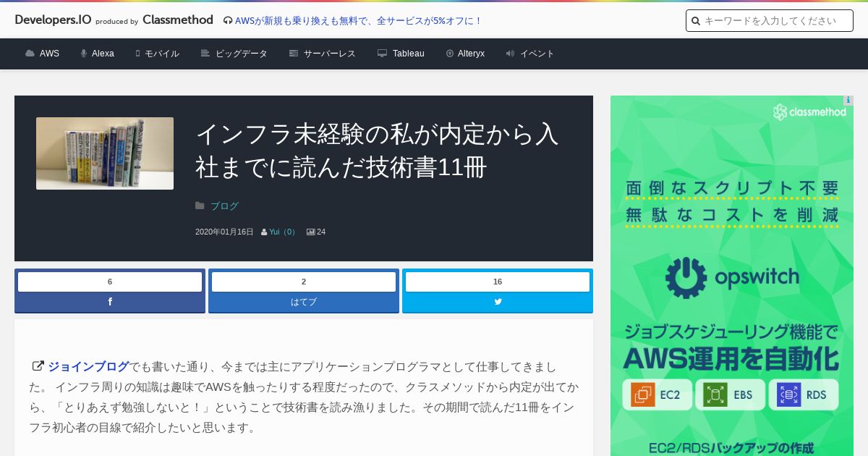Click the folder icon beside ブログ

[x=200, y=206]
